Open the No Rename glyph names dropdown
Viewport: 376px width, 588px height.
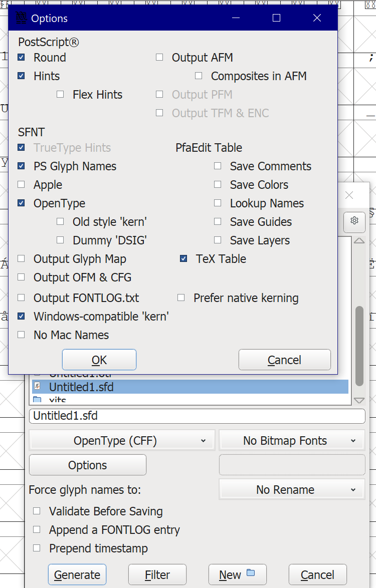click(x=292, y=489)
